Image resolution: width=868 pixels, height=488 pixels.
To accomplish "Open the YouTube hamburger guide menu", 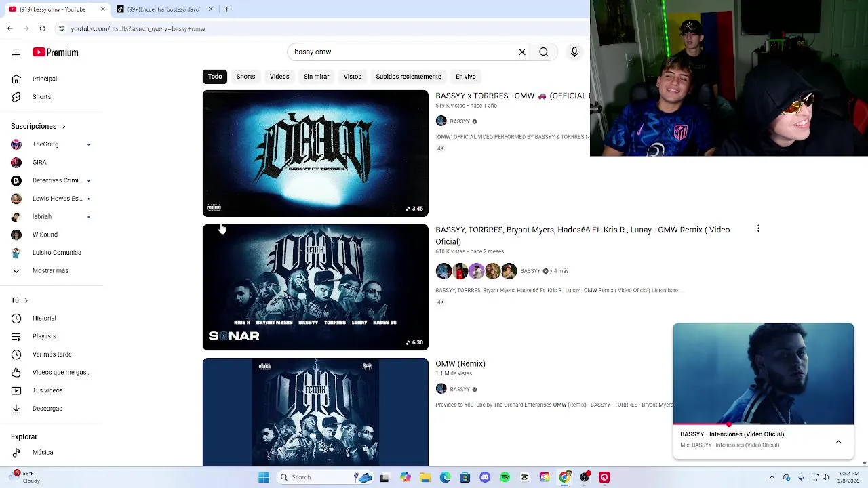I will [x=16, y=52].
